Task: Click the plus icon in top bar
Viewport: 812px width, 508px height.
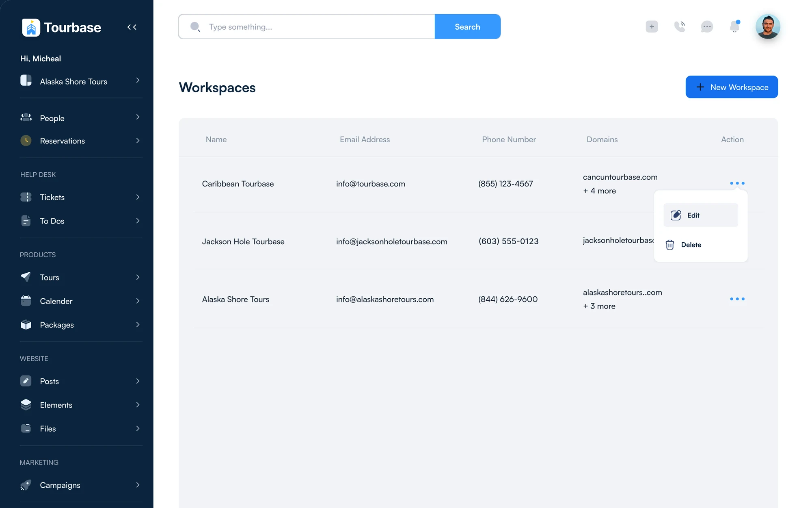Action: tap(652, 27)
